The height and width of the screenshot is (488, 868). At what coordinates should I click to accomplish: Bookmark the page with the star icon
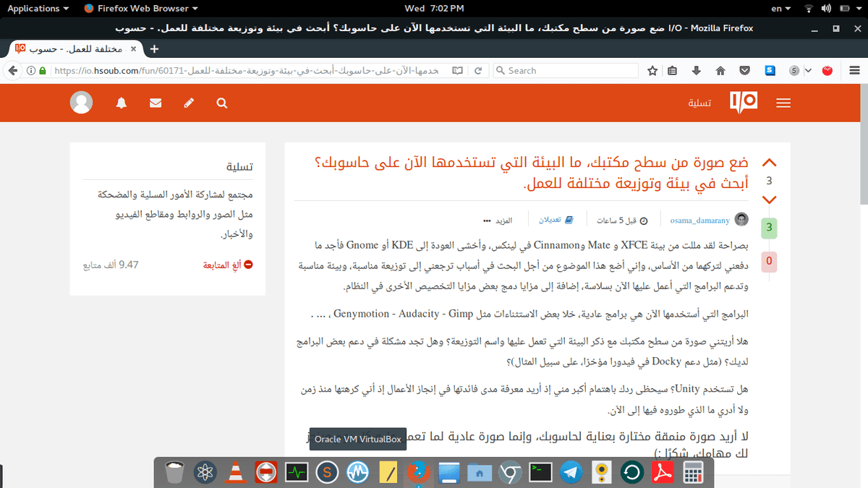pyautogui.click(x=652, y=70)
